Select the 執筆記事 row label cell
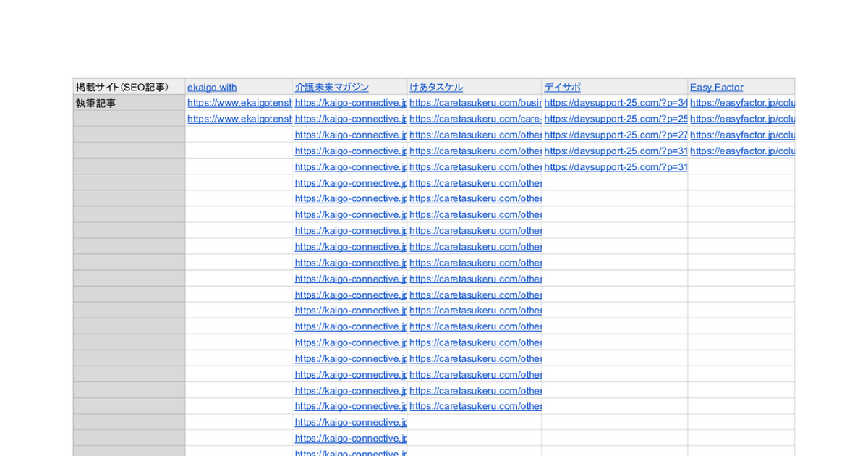 click(129, 103)
